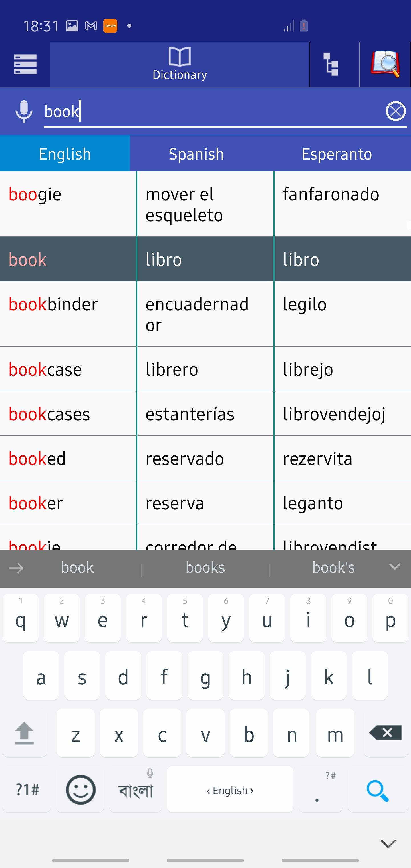
Task: Tap the microphone voice search icon
Action: 24,112
